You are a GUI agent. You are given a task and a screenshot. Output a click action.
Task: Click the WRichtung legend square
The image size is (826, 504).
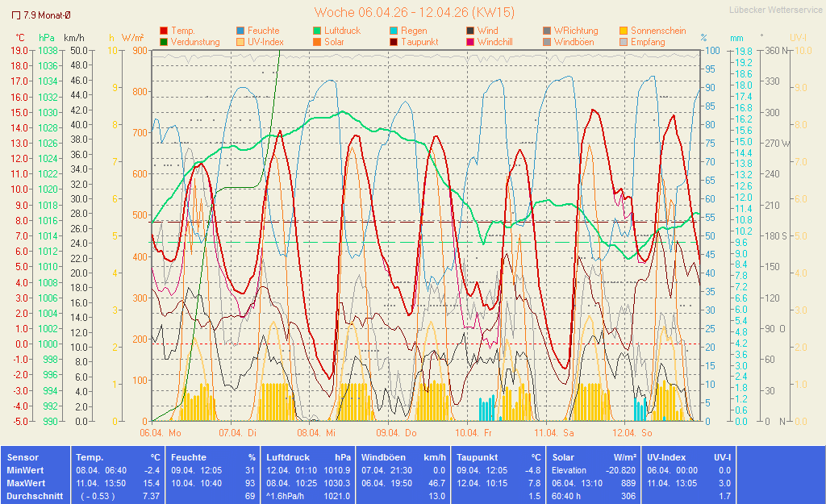546,31
